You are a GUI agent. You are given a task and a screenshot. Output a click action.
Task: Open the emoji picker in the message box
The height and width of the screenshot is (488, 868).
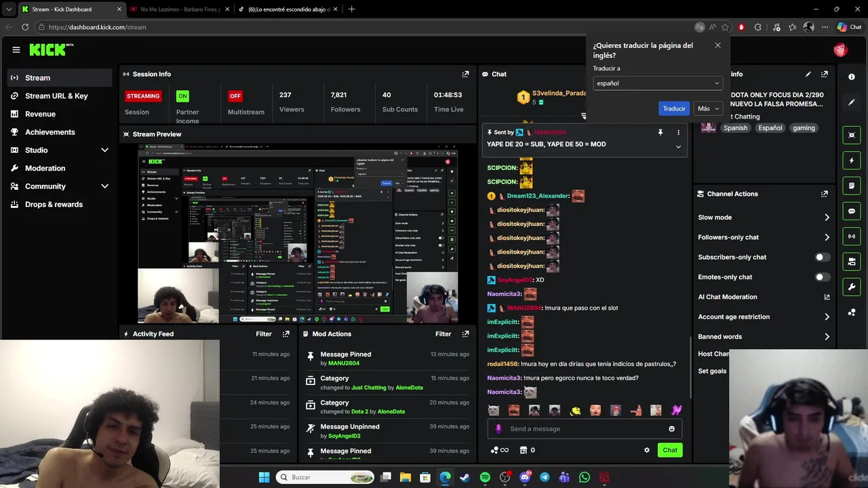(x=671, y=429)
